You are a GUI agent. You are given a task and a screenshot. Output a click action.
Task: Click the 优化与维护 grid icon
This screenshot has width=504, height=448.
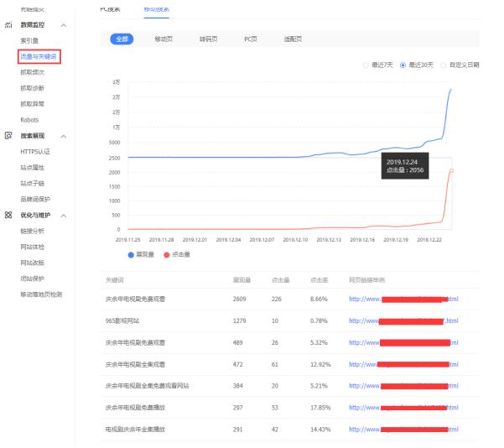(x=8, y=216)
